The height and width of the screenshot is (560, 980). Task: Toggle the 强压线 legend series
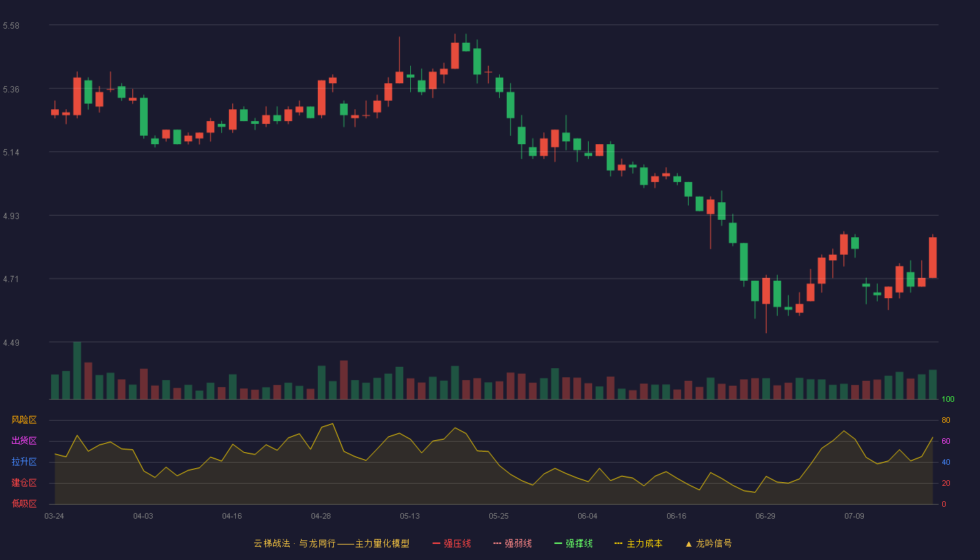(x=451, y=543)
